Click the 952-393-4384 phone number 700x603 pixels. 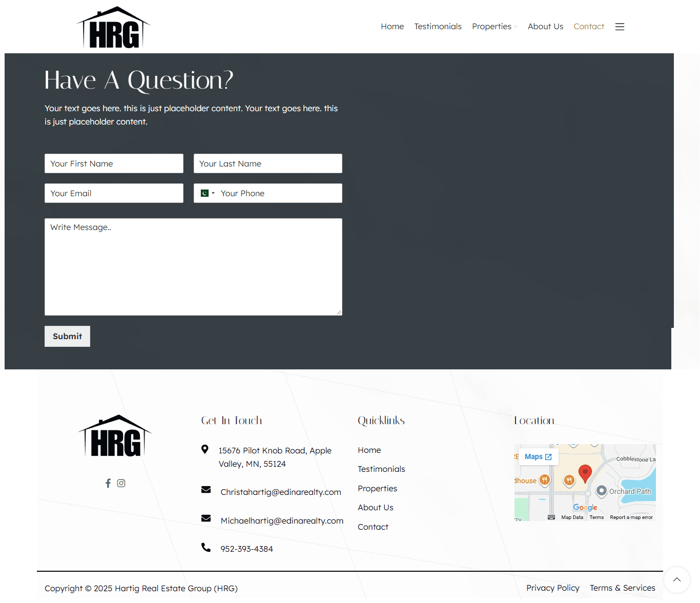246,549
